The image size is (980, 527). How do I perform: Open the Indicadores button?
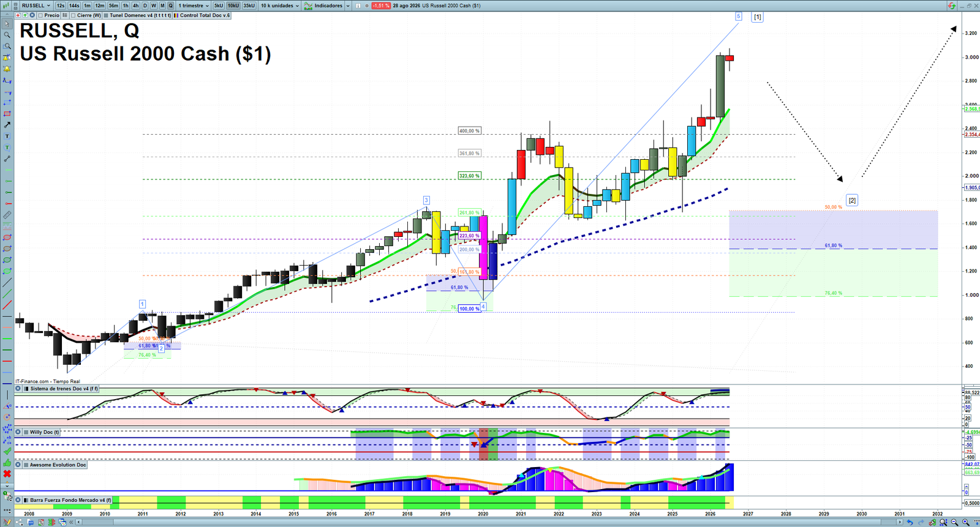point(324,6)
